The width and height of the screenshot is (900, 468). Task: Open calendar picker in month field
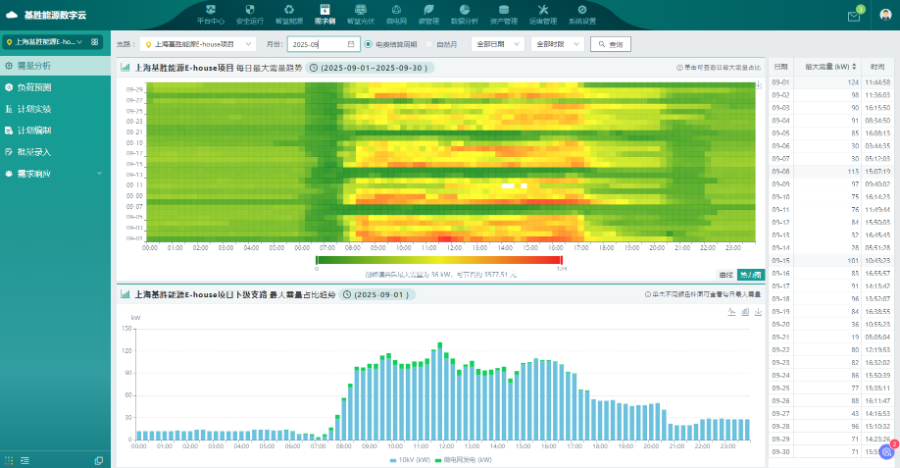tap(351, 44)
